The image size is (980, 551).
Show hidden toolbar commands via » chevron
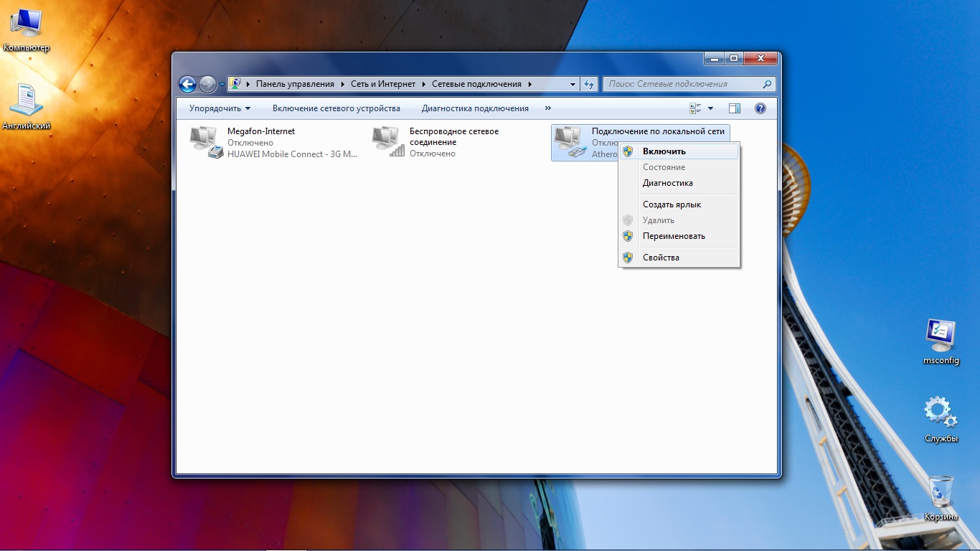[548, 108]
